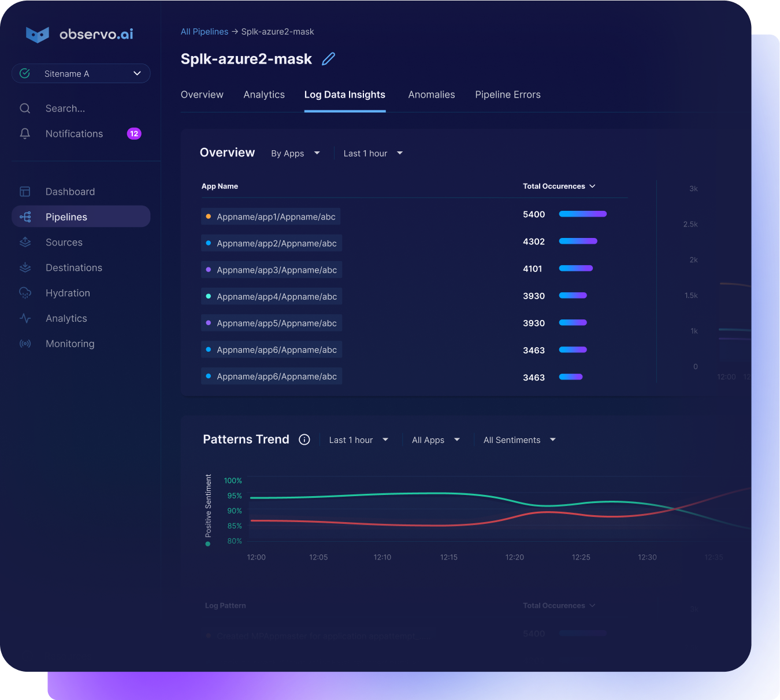Viewport: 780px width, 700px height.
Task: Select the Appname/app4/Appname/abc row
Action: click(272, 296)
